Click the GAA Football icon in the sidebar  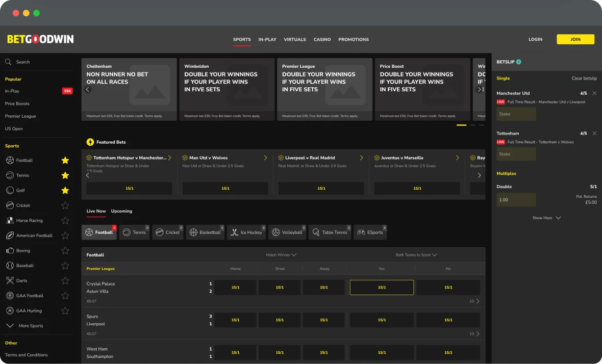[10, 296]
